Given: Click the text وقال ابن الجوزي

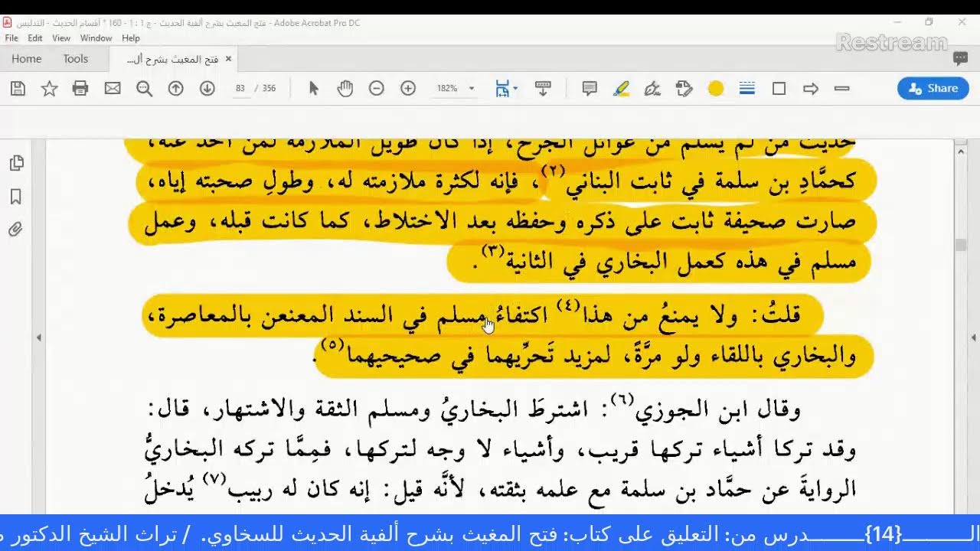Looking at the screenshot, I should point(718,409).
